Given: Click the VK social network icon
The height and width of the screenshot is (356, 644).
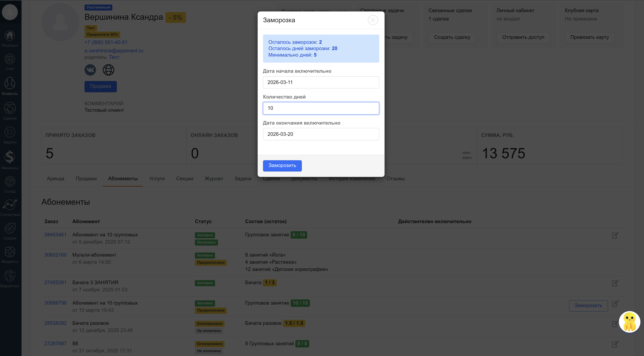Looking at the screenshot, I should pos(90,70).
